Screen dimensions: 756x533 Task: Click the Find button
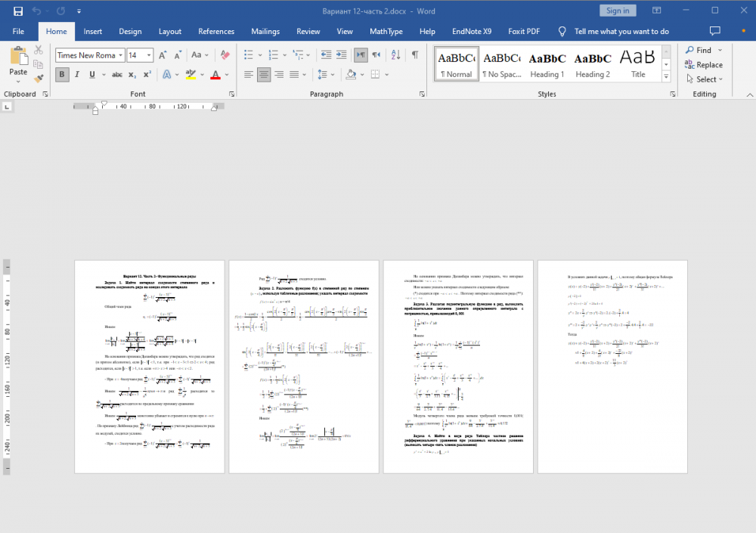point(699,50)
